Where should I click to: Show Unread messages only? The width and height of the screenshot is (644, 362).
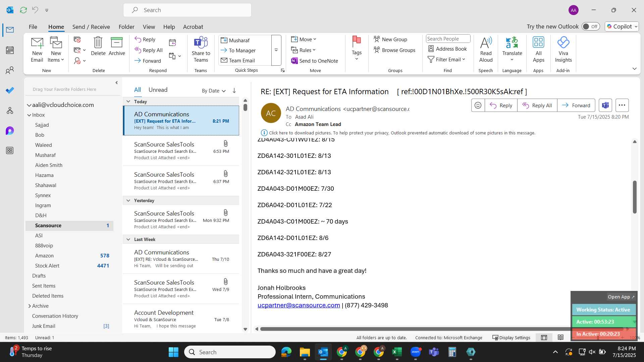158,90
